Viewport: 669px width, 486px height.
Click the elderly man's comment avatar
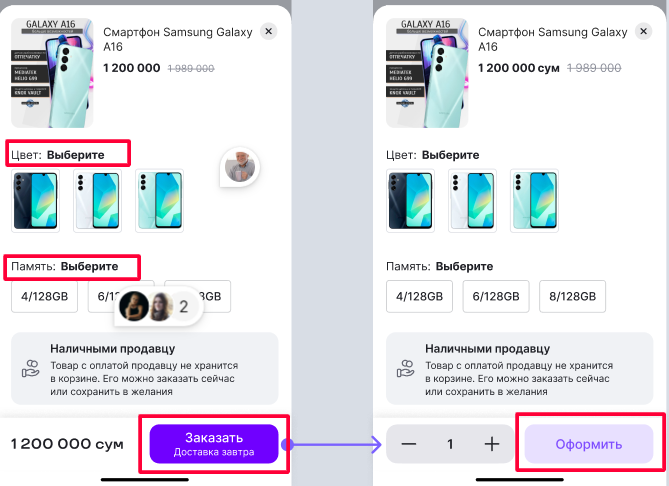[x=240, y=167]
